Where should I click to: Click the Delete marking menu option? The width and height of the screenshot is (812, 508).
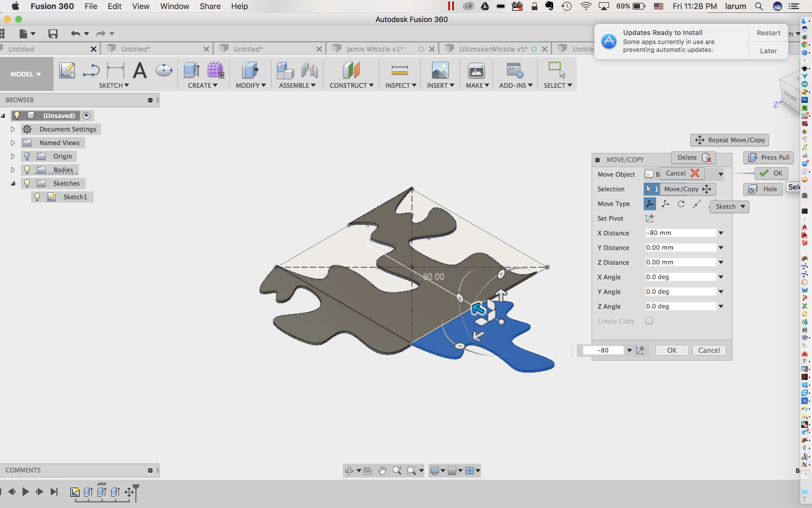pos(694,157)
